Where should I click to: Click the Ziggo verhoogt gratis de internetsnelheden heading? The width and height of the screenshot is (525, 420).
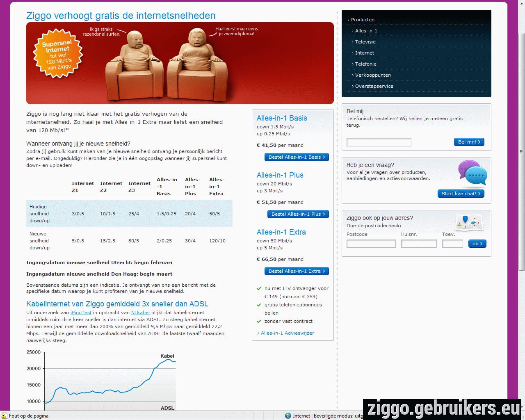coord(121,16)
